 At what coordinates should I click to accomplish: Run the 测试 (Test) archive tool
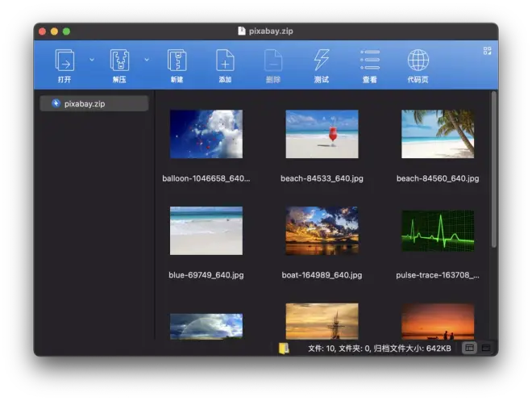click(322, 61)
